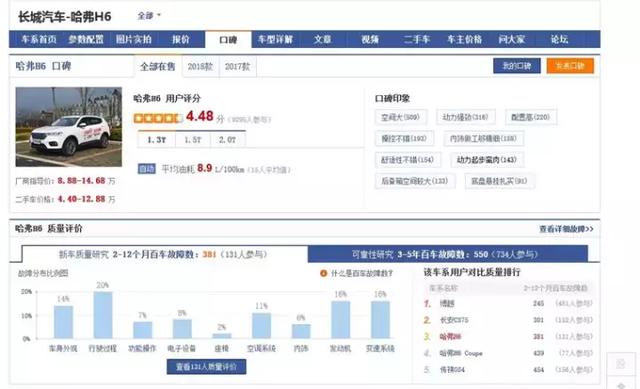
Task: Click the five-star rating icons
Action: pyautogui.click(x=158, y=118)
